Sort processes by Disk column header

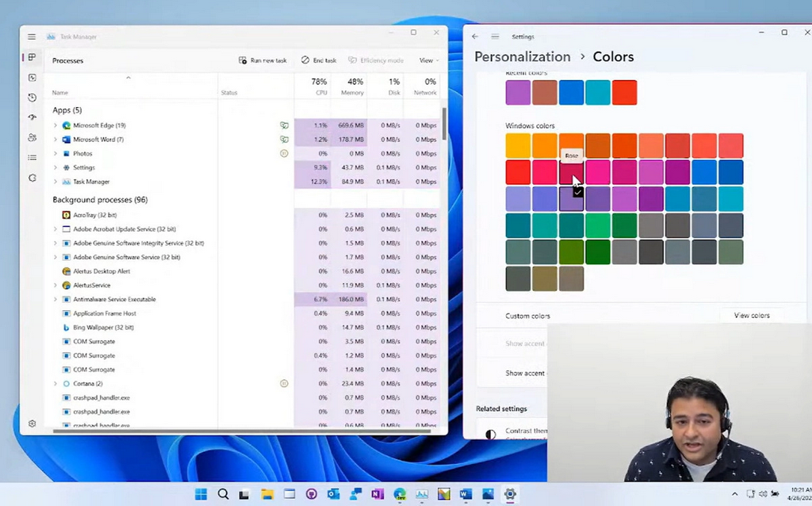click(385, 86)
